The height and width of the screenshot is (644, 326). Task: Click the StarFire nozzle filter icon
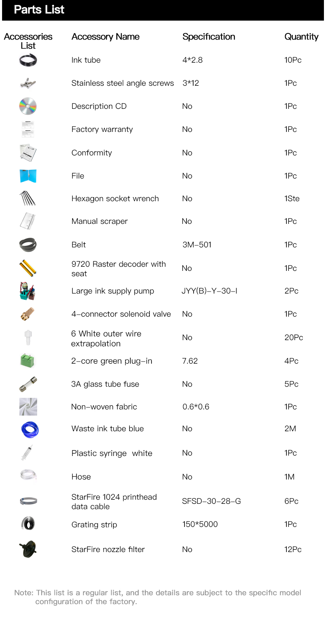tap(28, 549)
